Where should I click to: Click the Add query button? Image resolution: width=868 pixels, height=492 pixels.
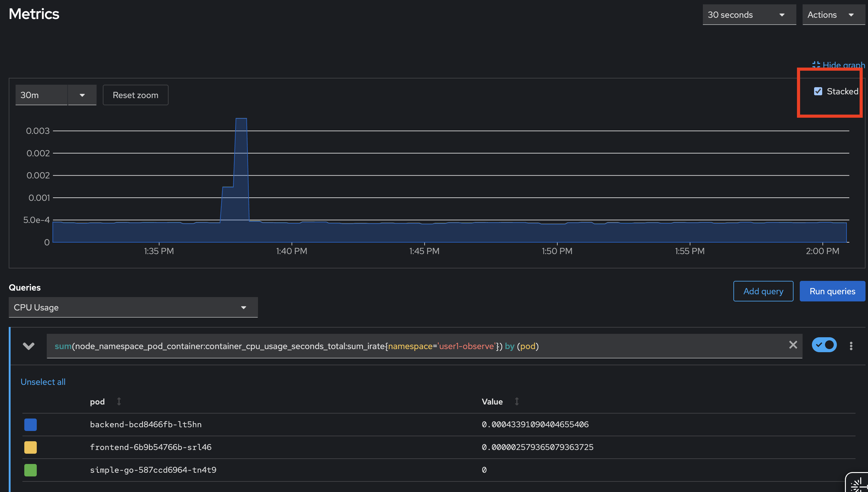[763, 291]
